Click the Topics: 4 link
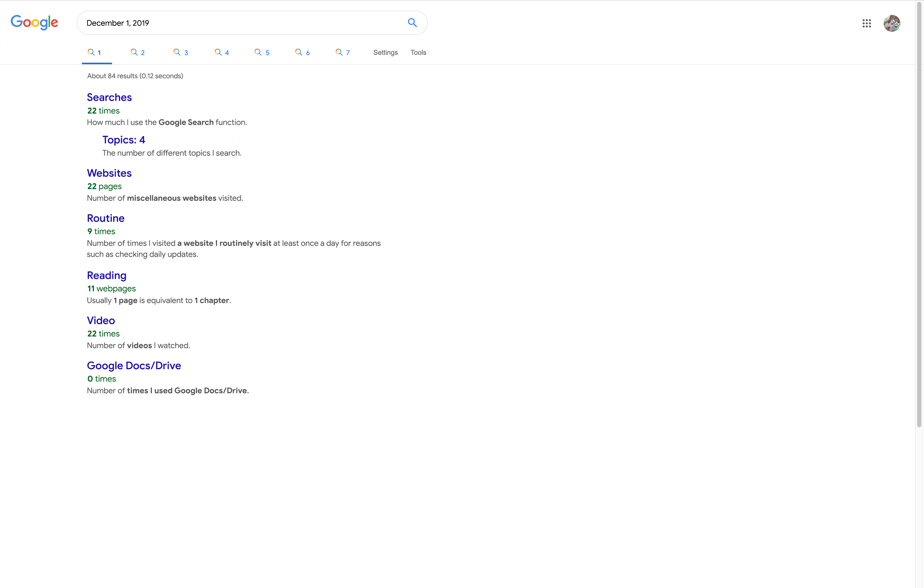This screenshot has height=588, width=924. click(x=124, y=140)
